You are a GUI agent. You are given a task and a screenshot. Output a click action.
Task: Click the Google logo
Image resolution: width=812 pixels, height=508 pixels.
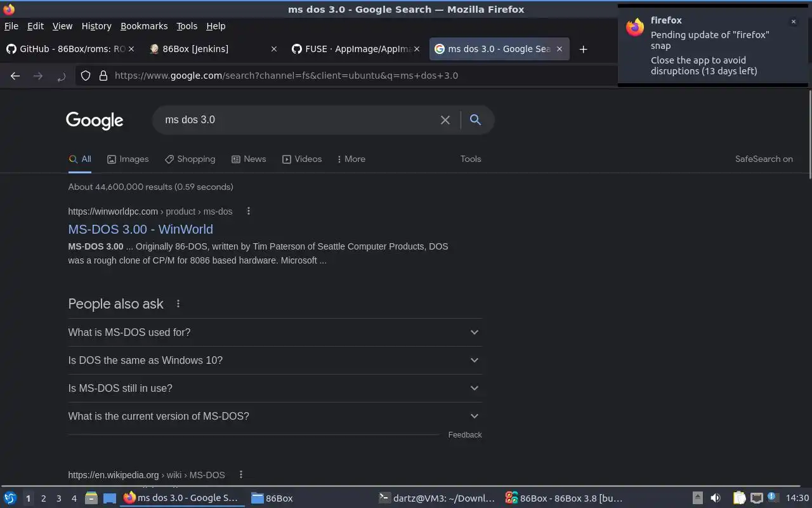coord(95,120)
